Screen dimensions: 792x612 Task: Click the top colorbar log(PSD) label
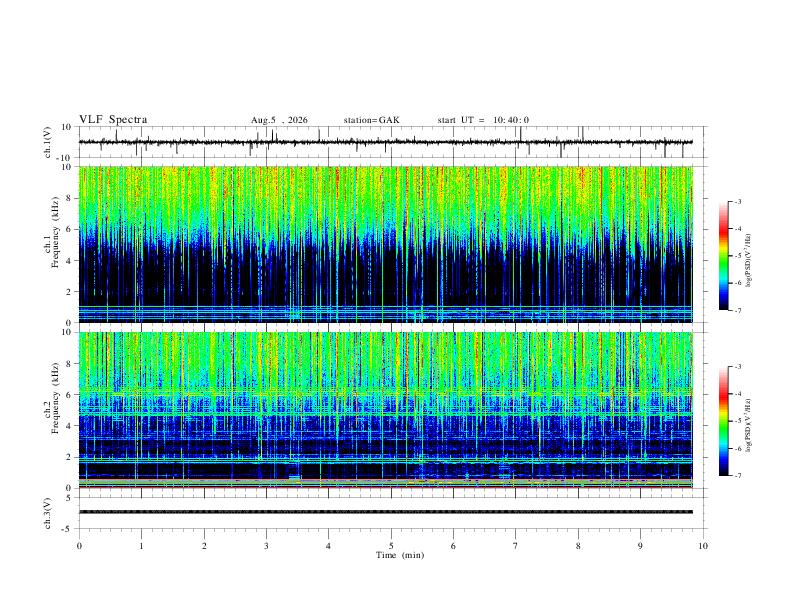click(749, 261)
